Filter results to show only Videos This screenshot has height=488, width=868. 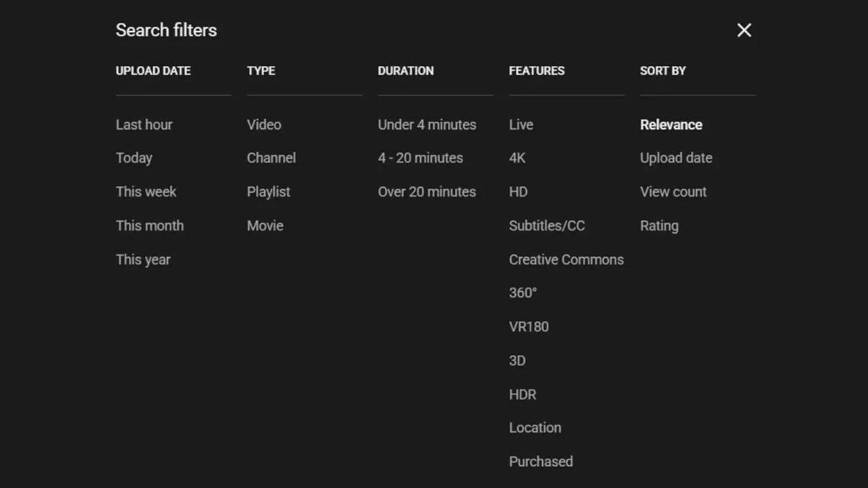(263, 125)
